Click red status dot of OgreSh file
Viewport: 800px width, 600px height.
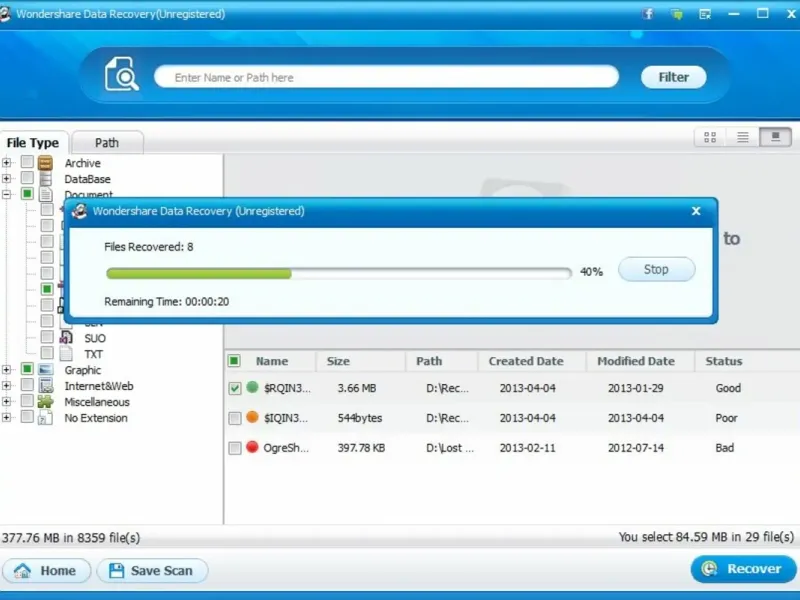pyautogui.click(x=252, y=447)
